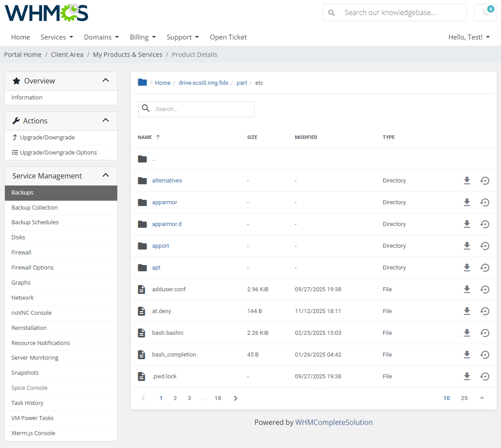Go to Home in top navigation
501x448 pixels.
[20, 37]
